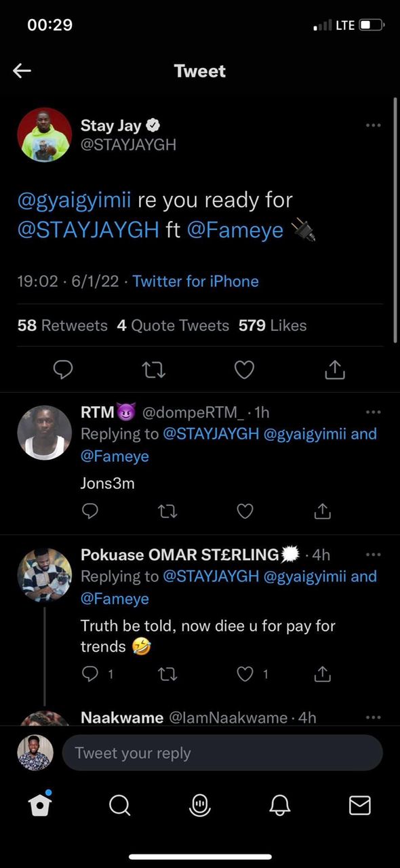
Task: Share Pokuase OMAR STERLING's reply
Action: click(x=323, y=674)
